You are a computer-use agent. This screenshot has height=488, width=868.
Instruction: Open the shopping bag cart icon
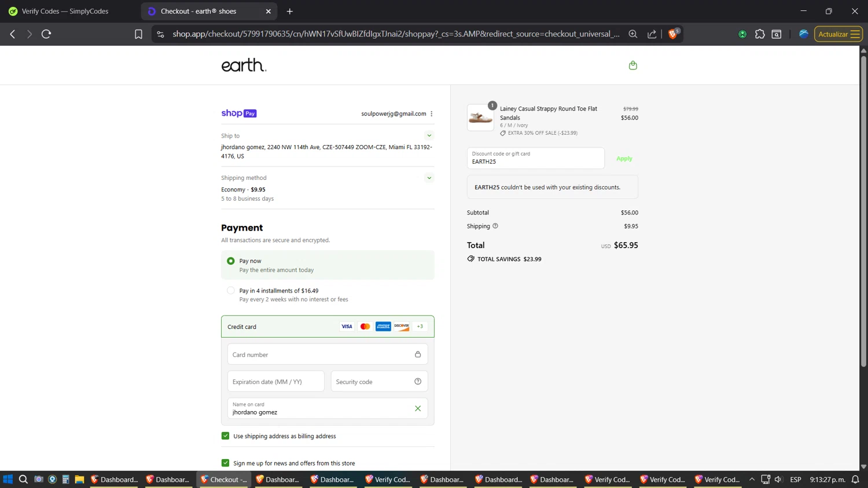(x=632, y=65)
